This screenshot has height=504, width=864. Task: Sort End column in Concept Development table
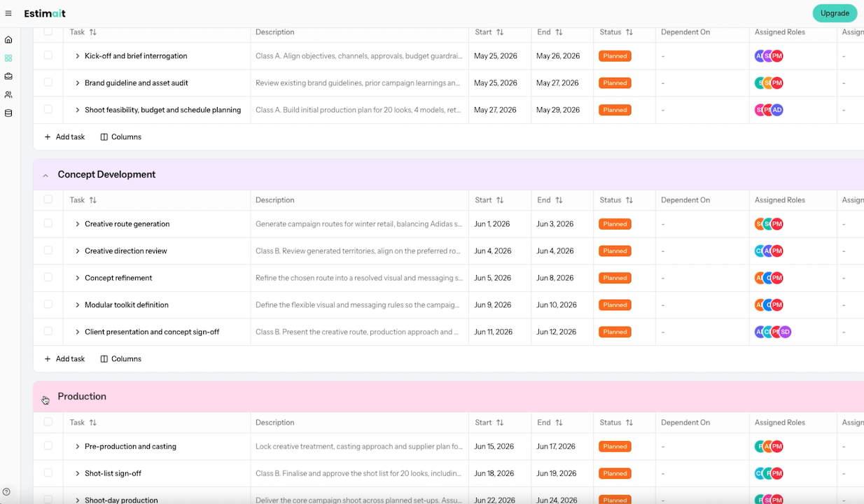click(559, 200)
